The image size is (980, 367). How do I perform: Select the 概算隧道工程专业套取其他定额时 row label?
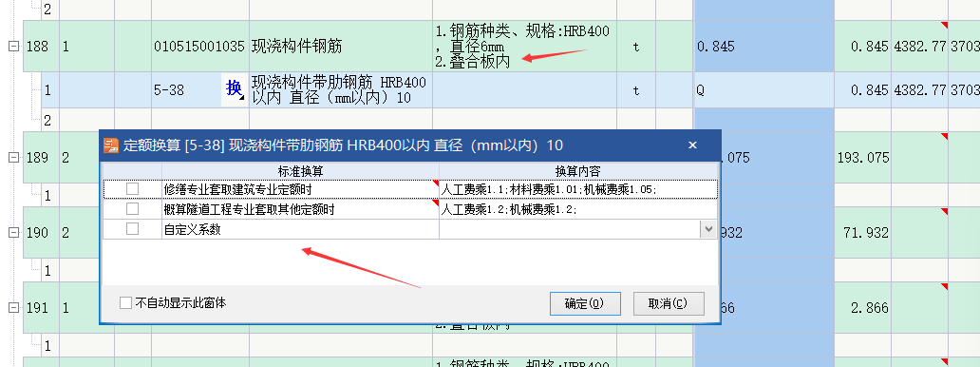point(300,208)
